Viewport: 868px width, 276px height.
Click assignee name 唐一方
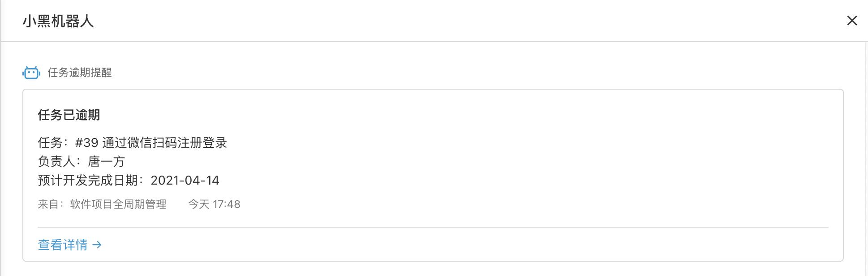coord(107,162)
